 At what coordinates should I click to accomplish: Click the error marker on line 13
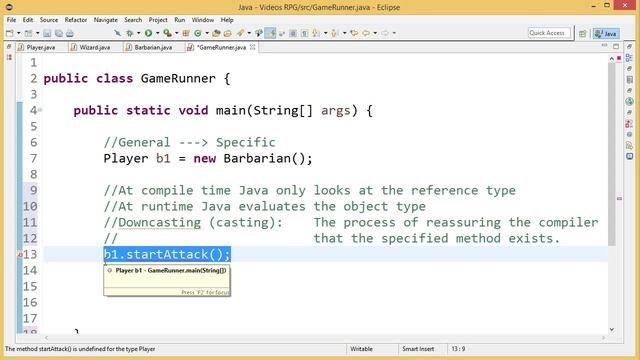[20, 254]
